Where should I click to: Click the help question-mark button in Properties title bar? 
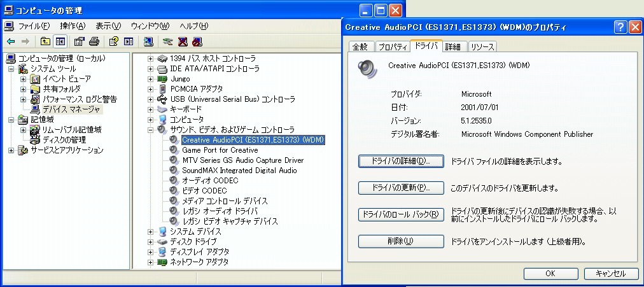(620, 27)
